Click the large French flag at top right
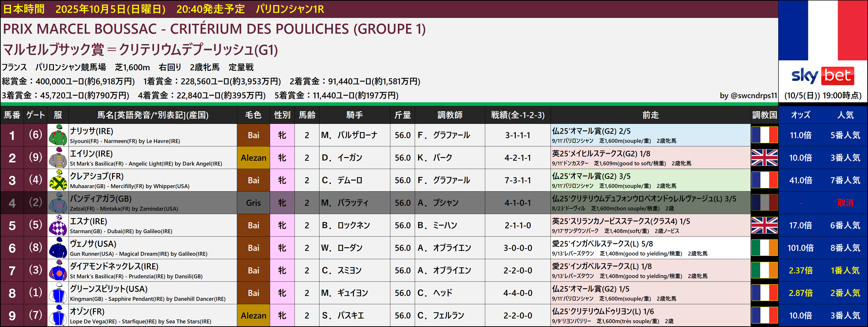Image resolution: width=868 pixels, height=327 pixels. 823,30
